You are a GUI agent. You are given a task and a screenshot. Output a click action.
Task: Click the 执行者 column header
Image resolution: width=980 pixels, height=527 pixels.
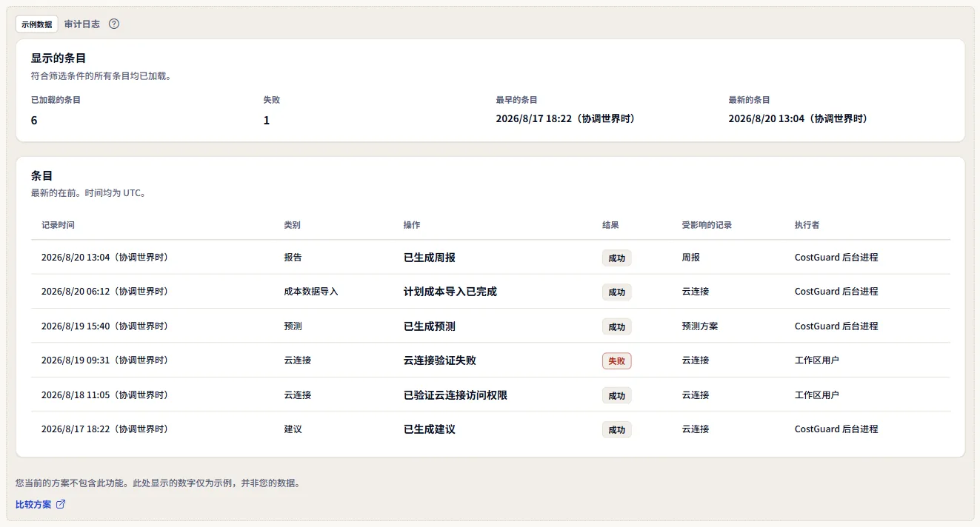807,224
